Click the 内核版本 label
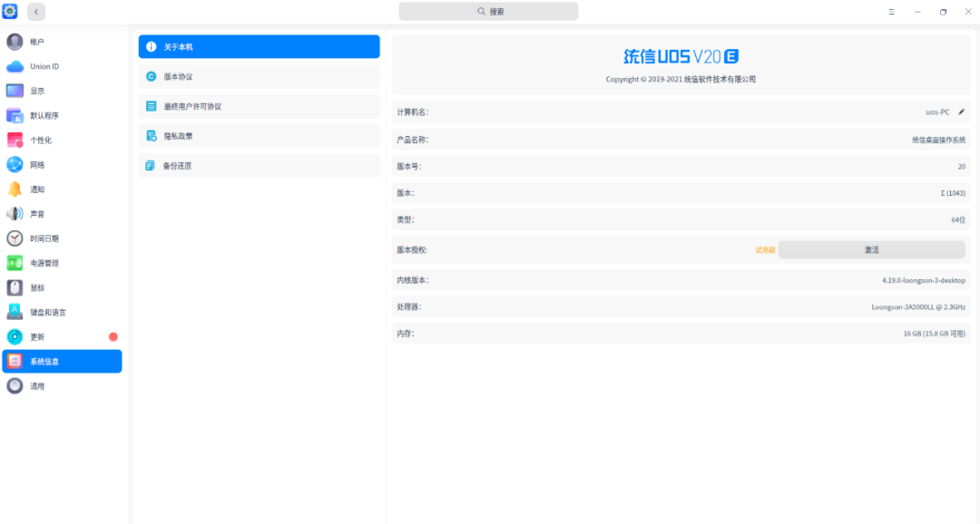The image size is (980, 524). tap(413, 280)
